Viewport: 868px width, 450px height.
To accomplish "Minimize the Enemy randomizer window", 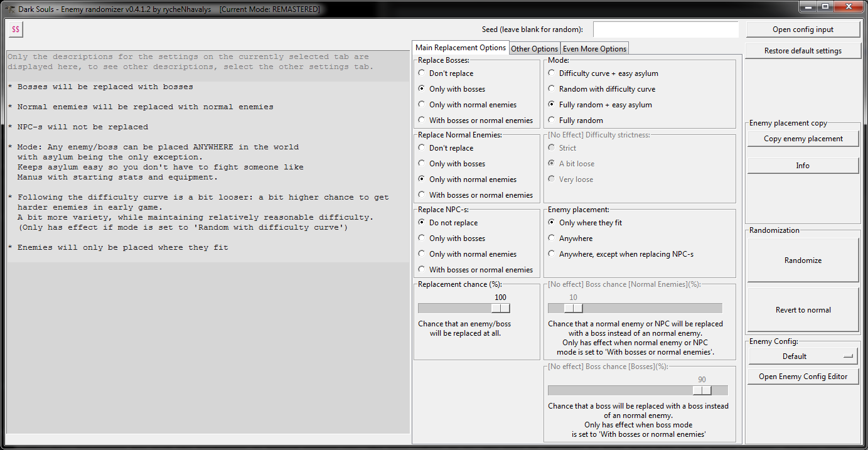I will [x=808, y=7].
